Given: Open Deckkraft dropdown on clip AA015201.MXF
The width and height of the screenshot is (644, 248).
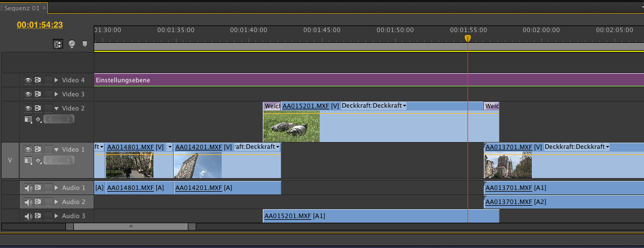Looking at the screenshot, I should (374, 106).
